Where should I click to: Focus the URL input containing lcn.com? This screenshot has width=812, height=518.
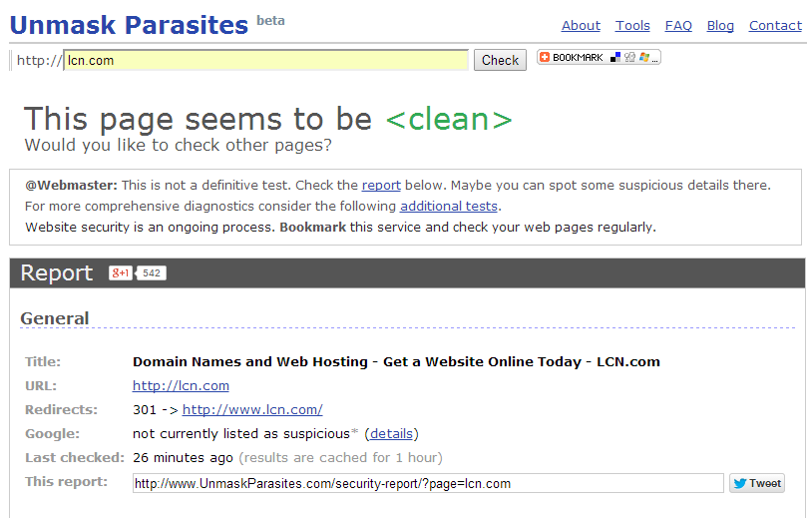[x=265, y=60]
